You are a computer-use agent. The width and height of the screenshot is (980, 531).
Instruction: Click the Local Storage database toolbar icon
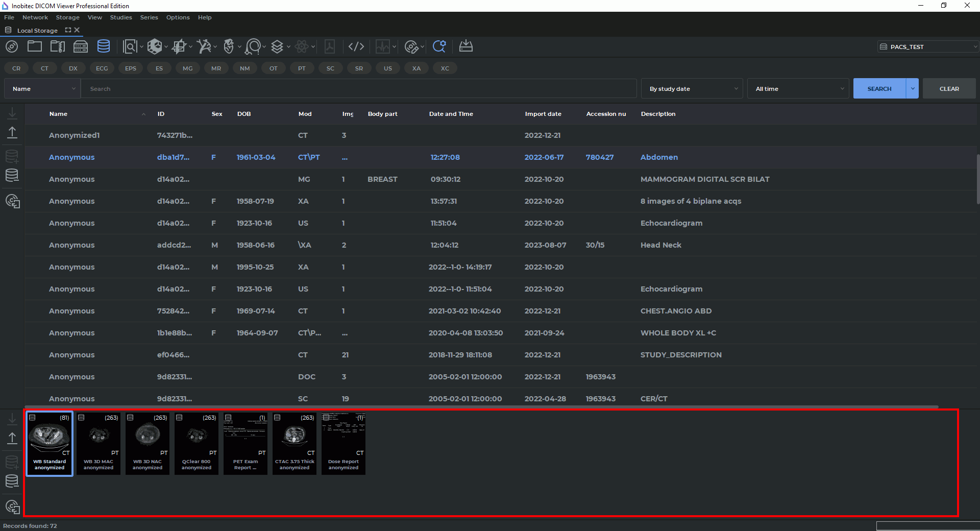[x=104, y=47]
